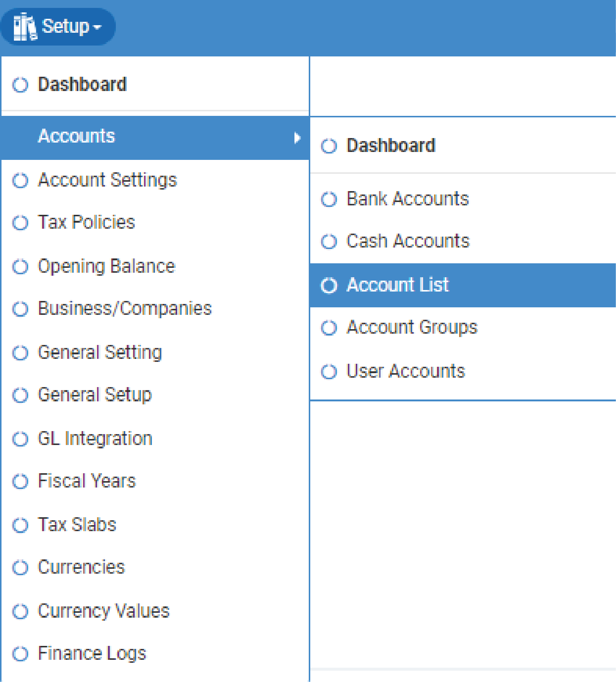Go to GL Integration
The image size is (616, 682).
(95, 439)
